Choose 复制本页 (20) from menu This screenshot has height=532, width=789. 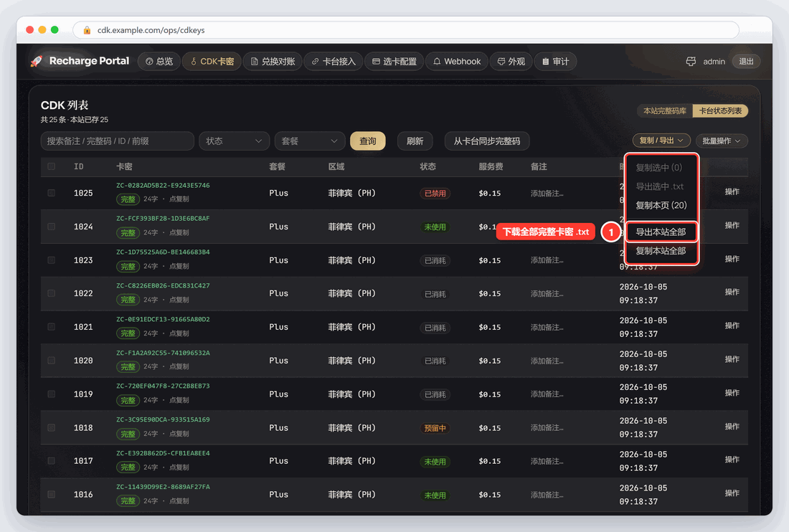coord(661,205)
